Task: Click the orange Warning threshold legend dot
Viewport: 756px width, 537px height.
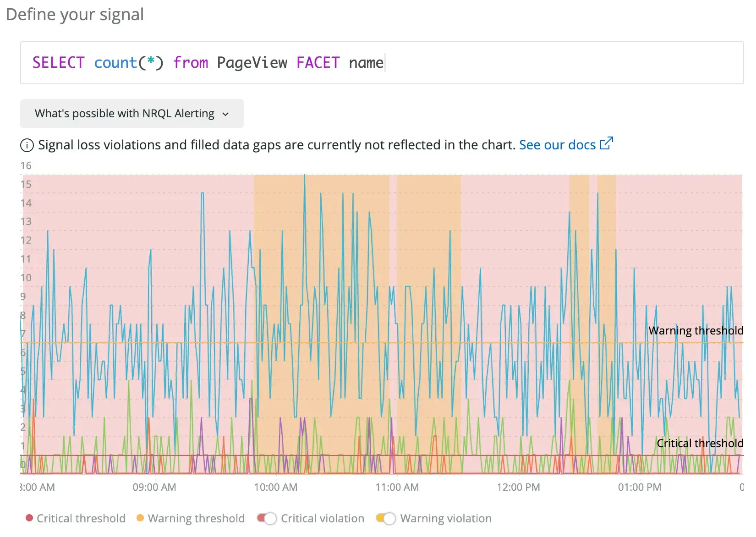Action: (x=140, y=518)
